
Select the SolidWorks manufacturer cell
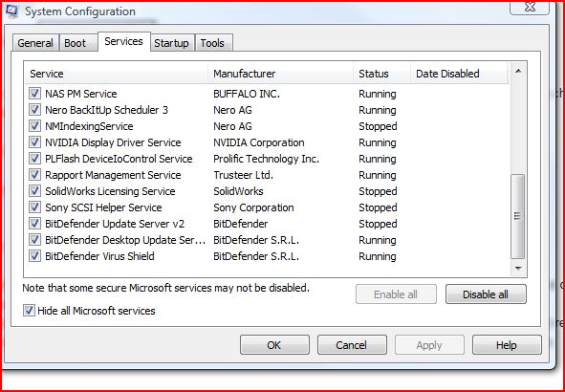click(x=238, y=191)
